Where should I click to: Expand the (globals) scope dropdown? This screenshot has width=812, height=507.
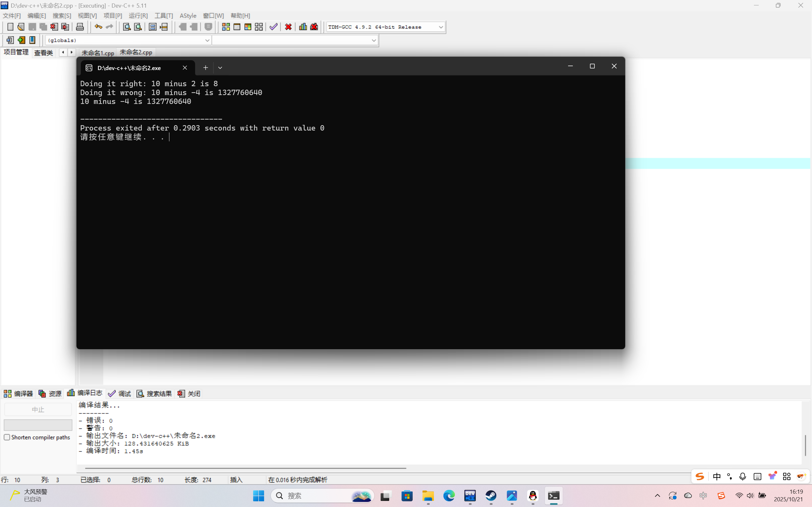(207, 40)
